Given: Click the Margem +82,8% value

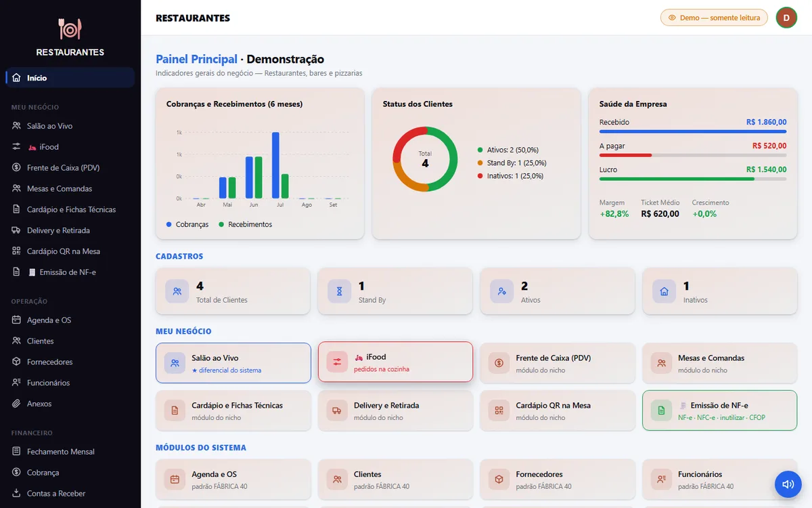Looking at the screenshot, I should tap(614, 213).
